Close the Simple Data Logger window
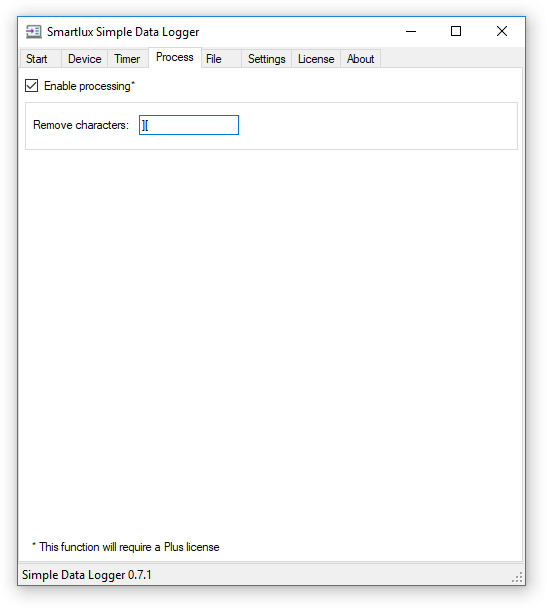Viewport: 547px width, 608px height. 502,31
